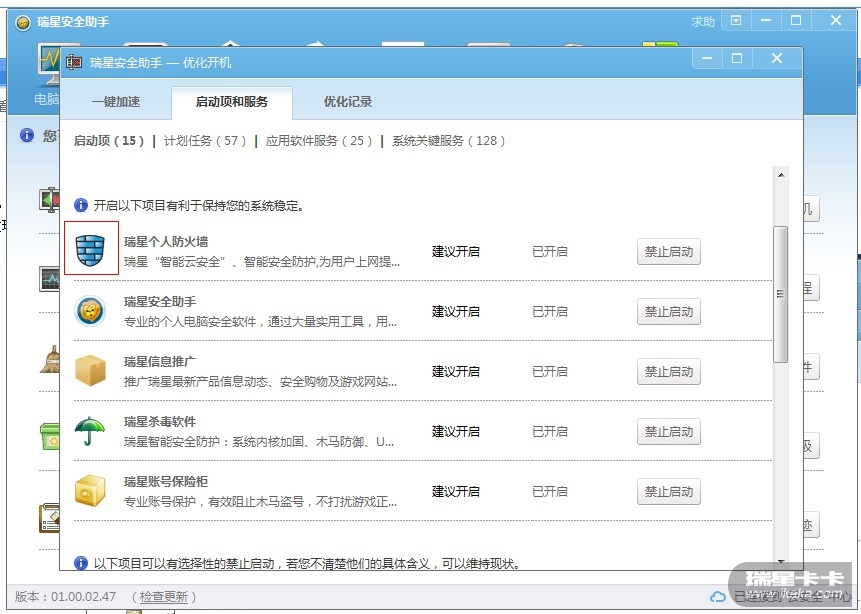Click the cloud icon in the status bar
The width and height of the screenshot is (861, 614).
click(x=717, y=597)
